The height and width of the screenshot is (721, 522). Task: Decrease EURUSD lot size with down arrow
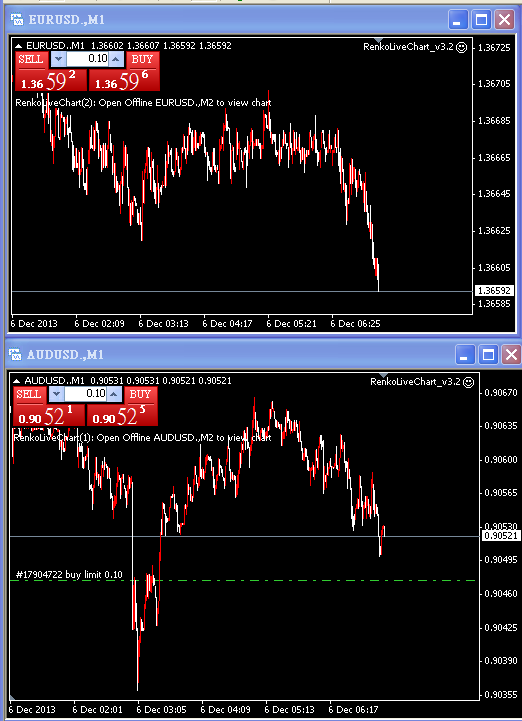(58, 59)
